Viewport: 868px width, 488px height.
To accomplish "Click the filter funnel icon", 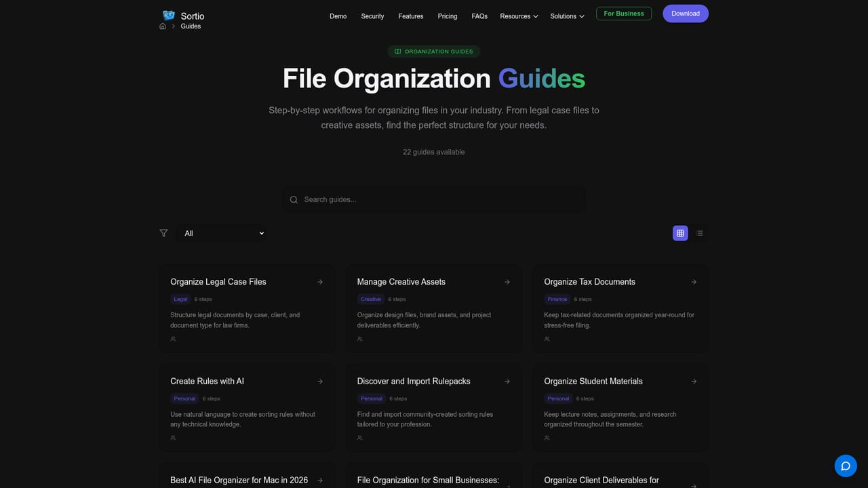I will coord(163,233).
